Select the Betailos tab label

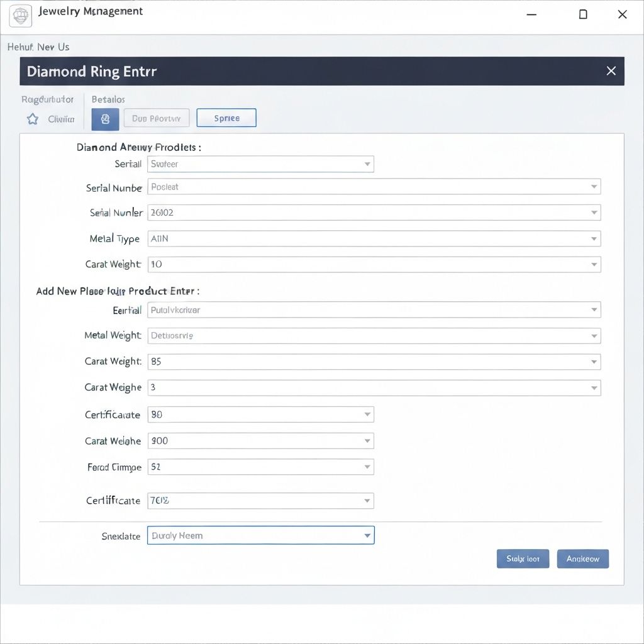108,99
